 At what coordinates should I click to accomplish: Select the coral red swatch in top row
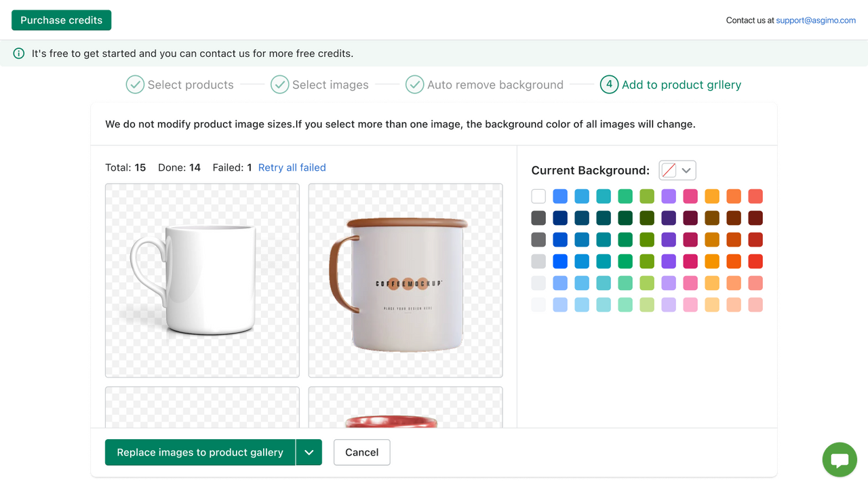[x=755, y=197]
